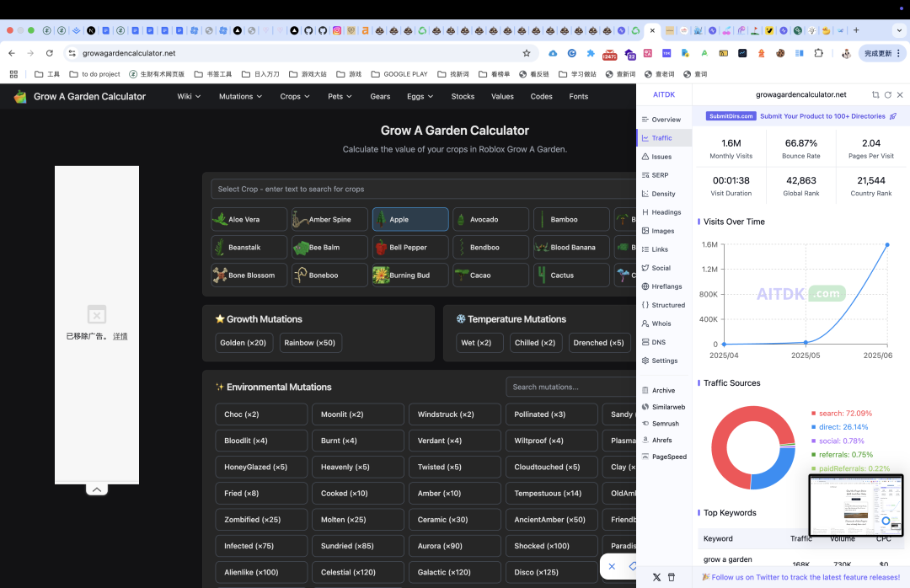This screenshot has width=910, height=588.
Task: Bookmark this page with the star icon
Action: (x=527, y=53)
